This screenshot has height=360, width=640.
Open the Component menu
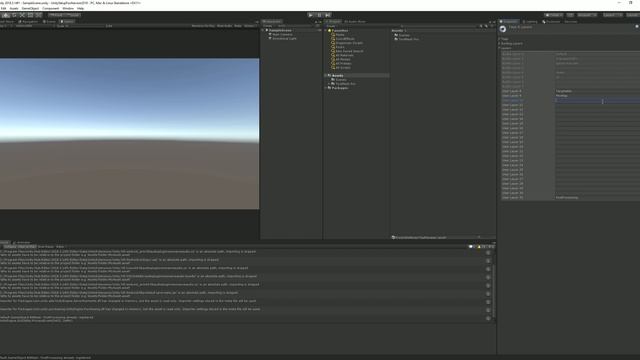51,8
